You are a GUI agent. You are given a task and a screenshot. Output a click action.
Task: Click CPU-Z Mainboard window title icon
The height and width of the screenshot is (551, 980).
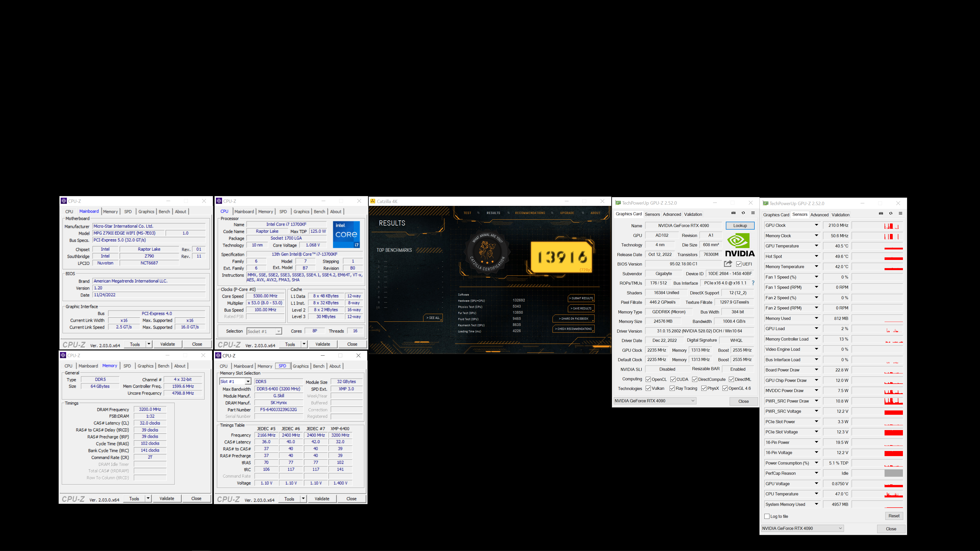[64, 201]
